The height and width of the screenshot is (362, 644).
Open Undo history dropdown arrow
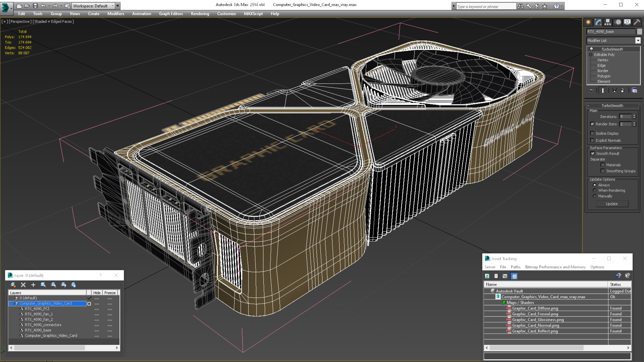(49, 6)
